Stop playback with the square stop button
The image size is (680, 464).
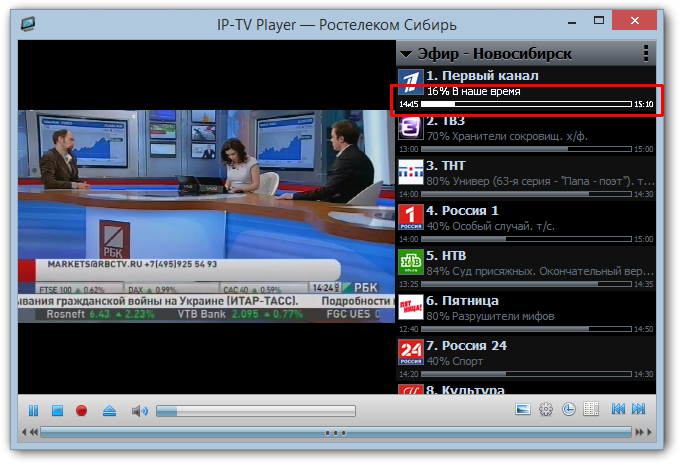coord(57,410)
